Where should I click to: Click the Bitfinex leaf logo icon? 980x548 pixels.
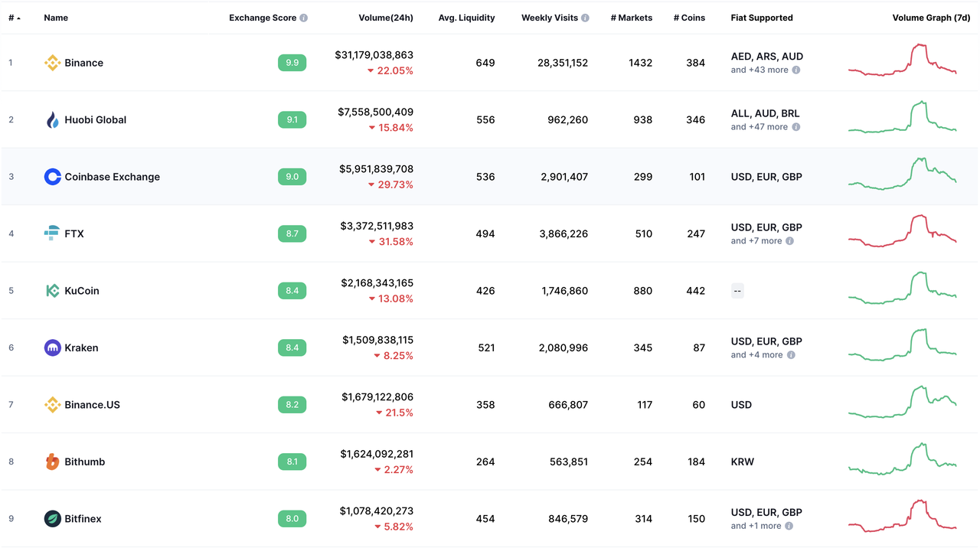click(52, 519)
